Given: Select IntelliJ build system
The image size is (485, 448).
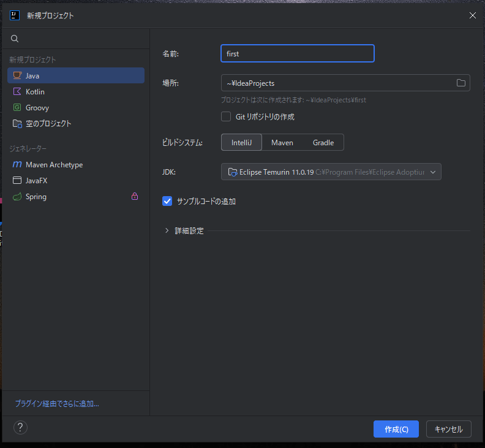Looking at the screenshot, I should tap(241, 142).
